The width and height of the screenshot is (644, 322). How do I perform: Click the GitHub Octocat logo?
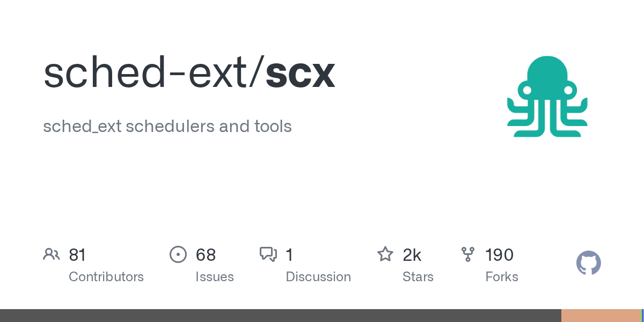(588, 263)
